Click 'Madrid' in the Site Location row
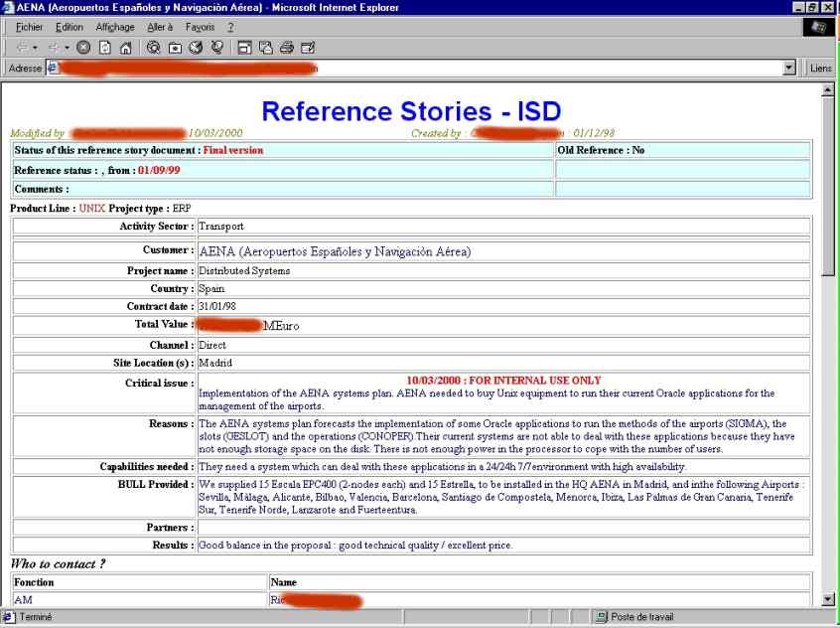Viewport: 840px width, 628px height. (x=215, y=363)
